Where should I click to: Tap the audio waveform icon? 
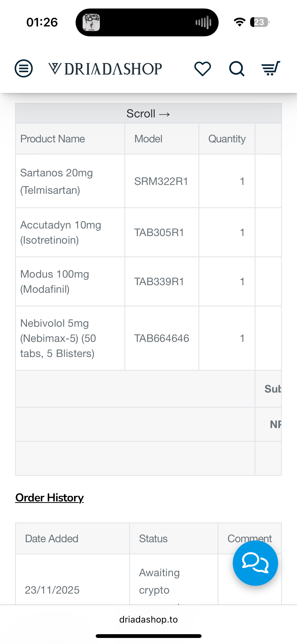coord(203,22)
